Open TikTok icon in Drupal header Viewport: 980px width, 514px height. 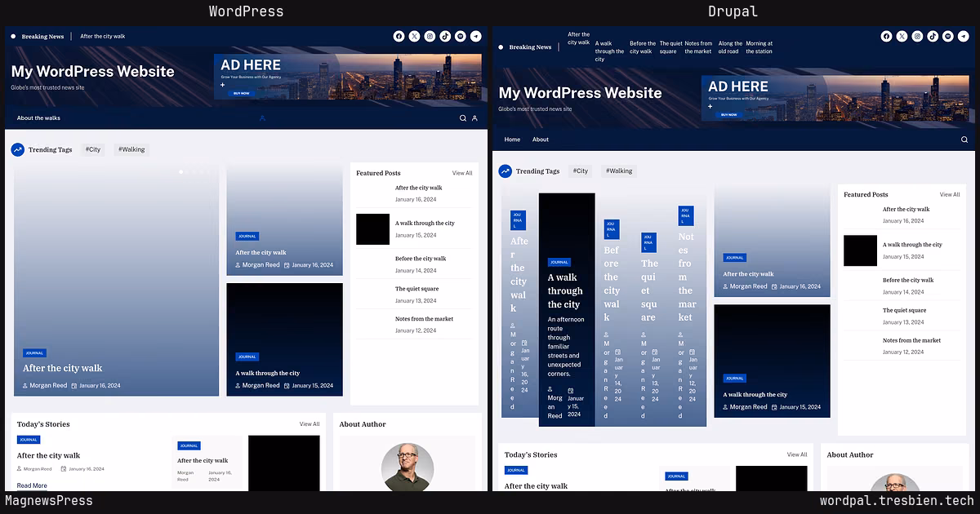point(933,36)
